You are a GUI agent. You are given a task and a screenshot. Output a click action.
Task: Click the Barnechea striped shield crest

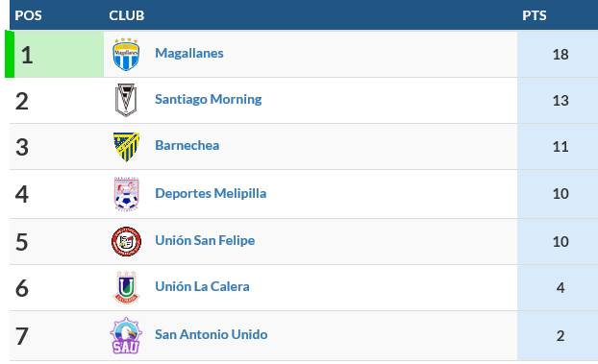(x=126, y=147)
